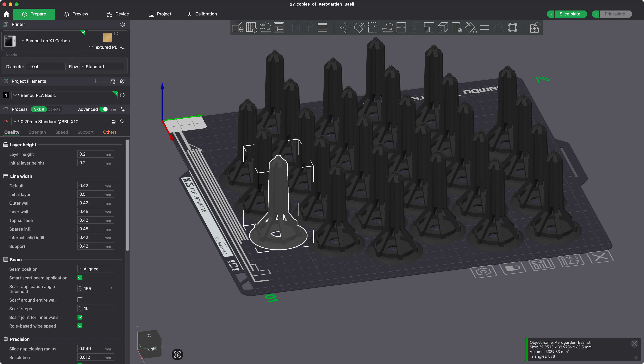
Task: Open the variable layer height tool
Action: (322, 27)
